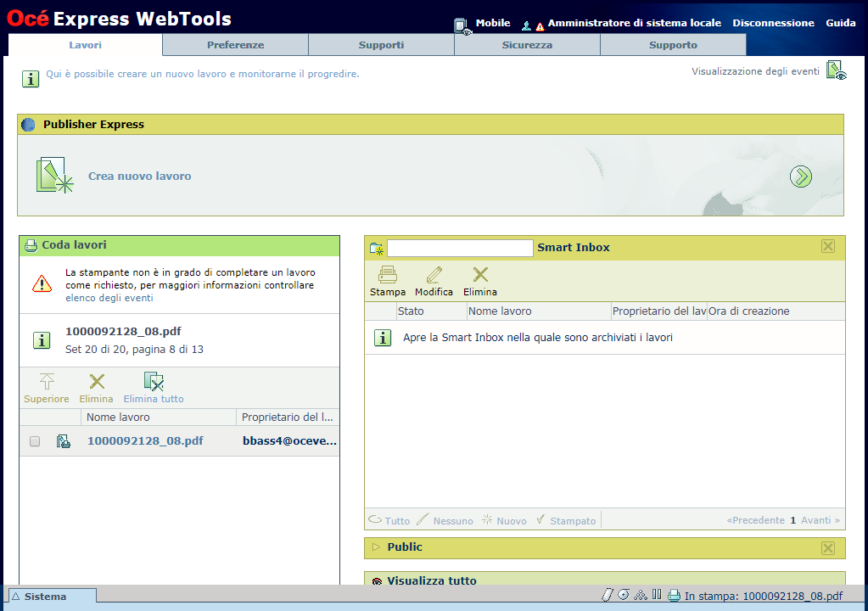868x611 pixels.
Task: Click the red warning triangle in Coda lavori
Action: pyautogui.click(x=42, y=284)
